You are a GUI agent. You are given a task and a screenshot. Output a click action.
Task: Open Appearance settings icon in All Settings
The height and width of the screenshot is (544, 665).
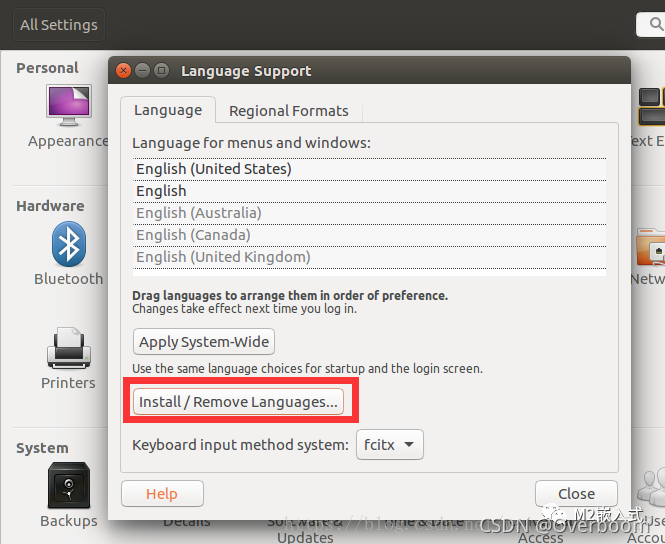(69, 106)
